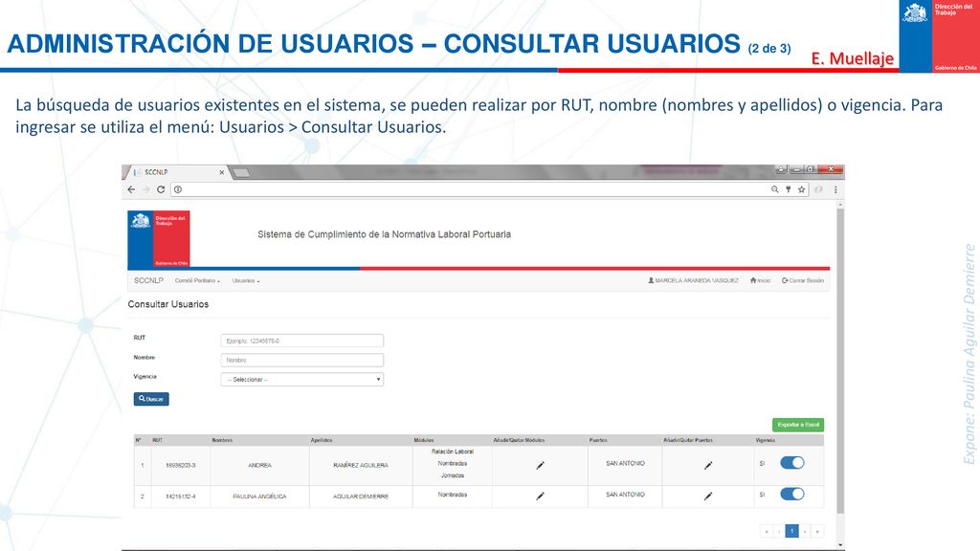
Task: Toggle Vigencia switch for PAULINA ANGÉLICA AGUILAR
Action: click(791, 495)
